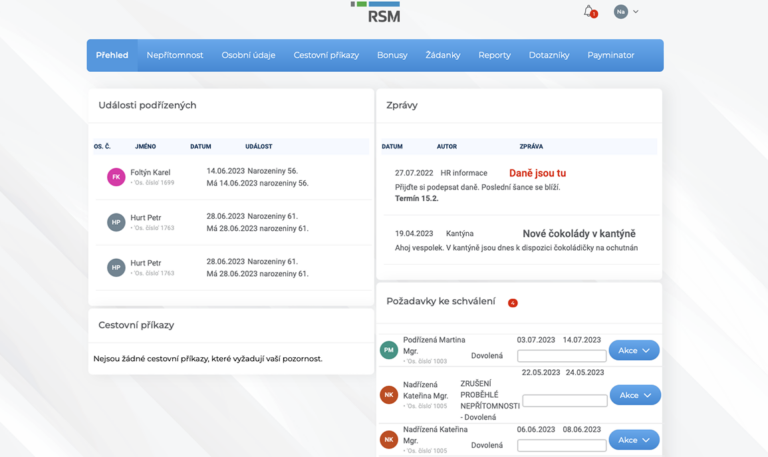This screenshot has height=457, width=768.
Task: Switch to the Nepřítomnost tab
Action: [174, 55]
